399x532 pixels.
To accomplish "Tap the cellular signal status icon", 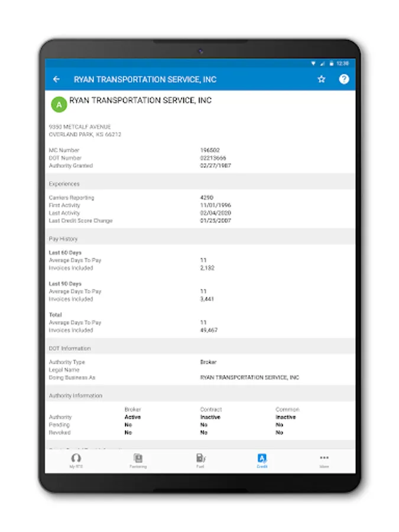I will 322,63.
